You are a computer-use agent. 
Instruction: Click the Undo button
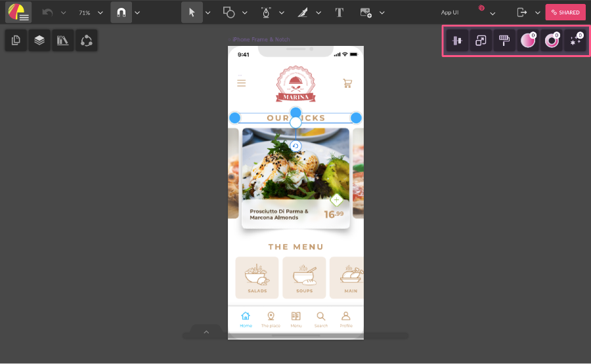[47, 12]
